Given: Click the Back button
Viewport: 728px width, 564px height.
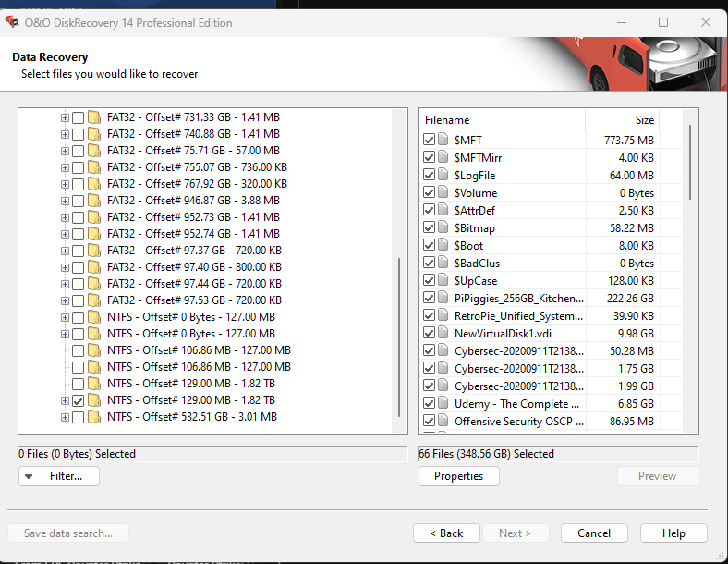Looking at the screenshot, I should point(446,533).
